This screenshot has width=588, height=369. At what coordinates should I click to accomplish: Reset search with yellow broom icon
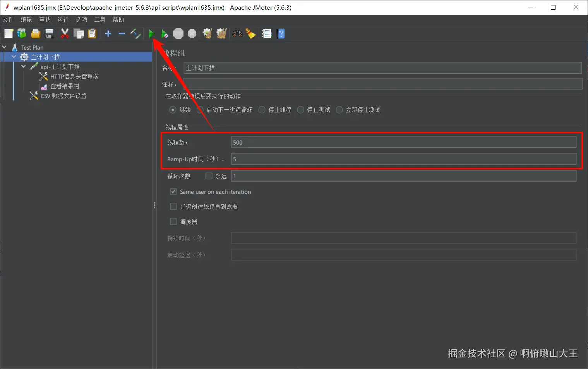[x=251, y=34]
